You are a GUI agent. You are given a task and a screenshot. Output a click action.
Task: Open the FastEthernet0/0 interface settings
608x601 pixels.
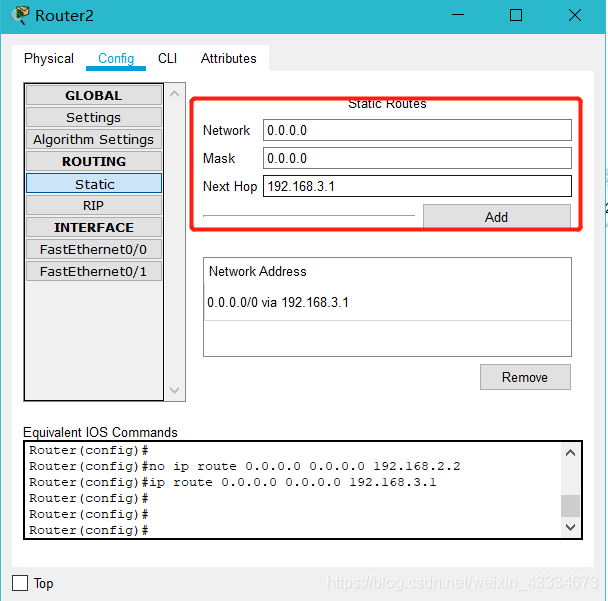click(94, 249)
